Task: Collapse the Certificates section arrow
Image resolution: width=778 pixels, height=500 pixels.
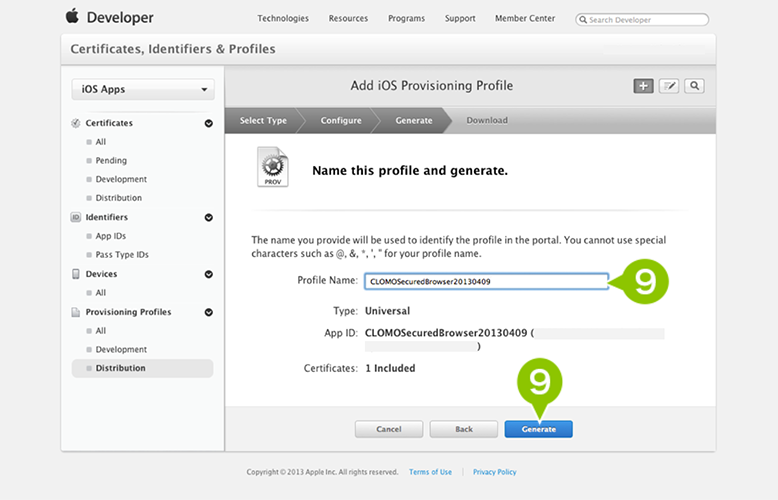Action: point(208,123)
